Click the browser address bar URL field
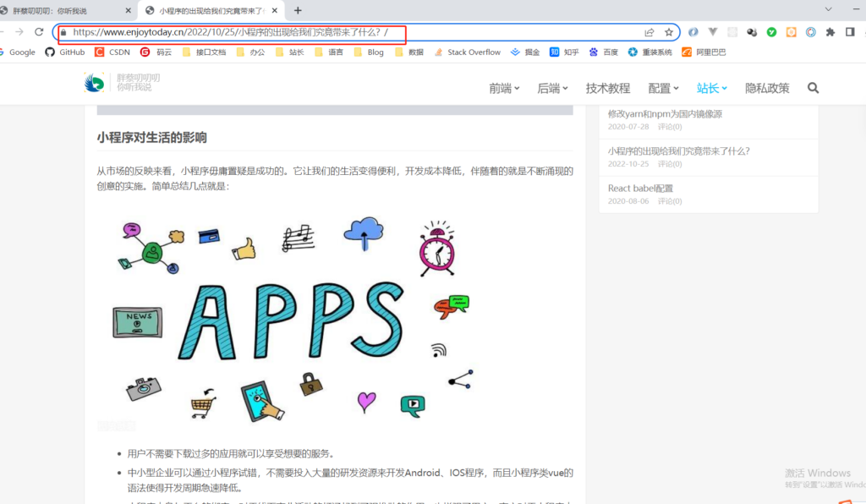866x504 pixels. [338, 32]
